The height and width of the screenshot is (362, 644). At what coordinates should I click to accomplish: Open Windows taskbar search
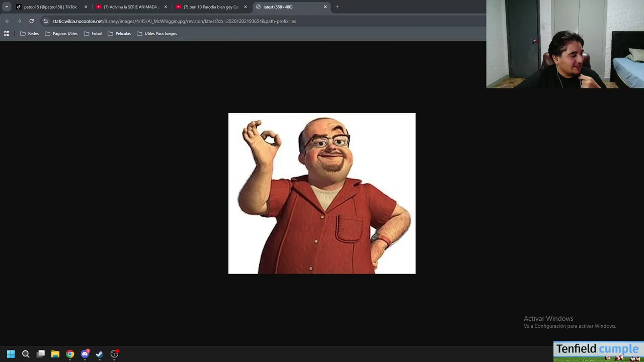26,354
